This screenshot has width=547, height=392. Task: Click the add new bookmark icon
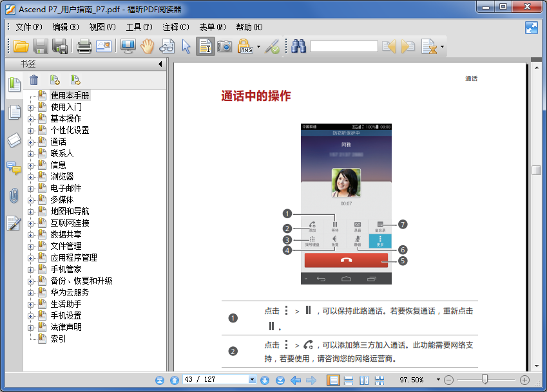point(55,80)
